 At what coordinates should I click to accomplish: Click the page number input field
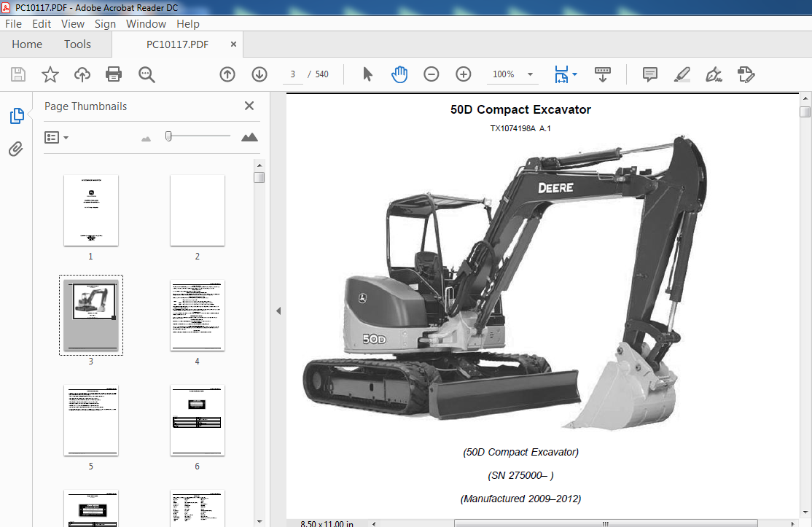click(292, 74)
